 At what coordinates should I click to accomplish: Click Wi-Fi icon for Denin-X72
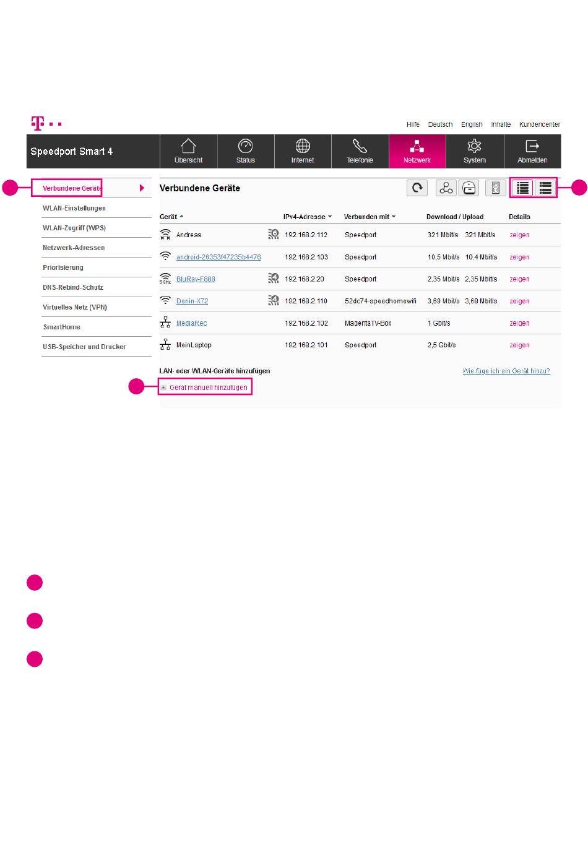(165, 300)
